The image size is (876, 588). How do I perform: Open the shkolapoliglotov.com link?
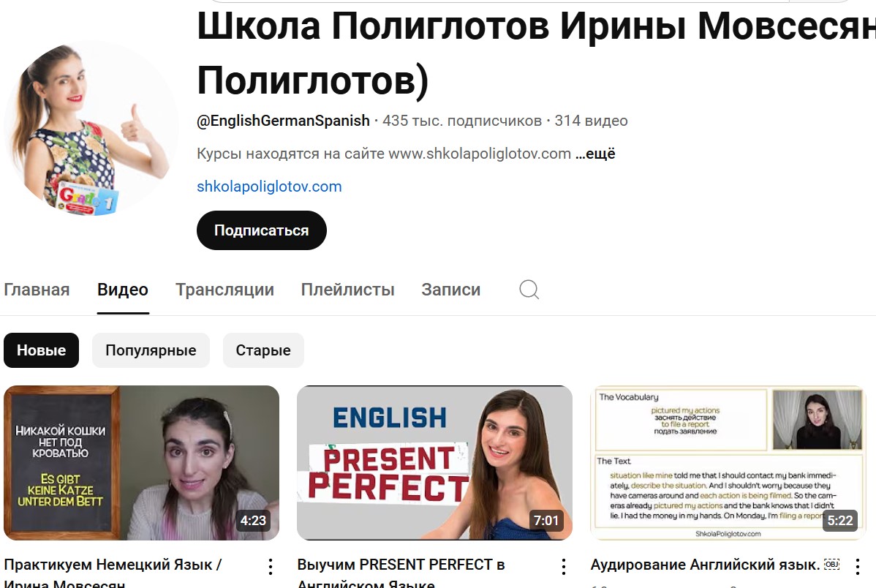pos(269,186)
